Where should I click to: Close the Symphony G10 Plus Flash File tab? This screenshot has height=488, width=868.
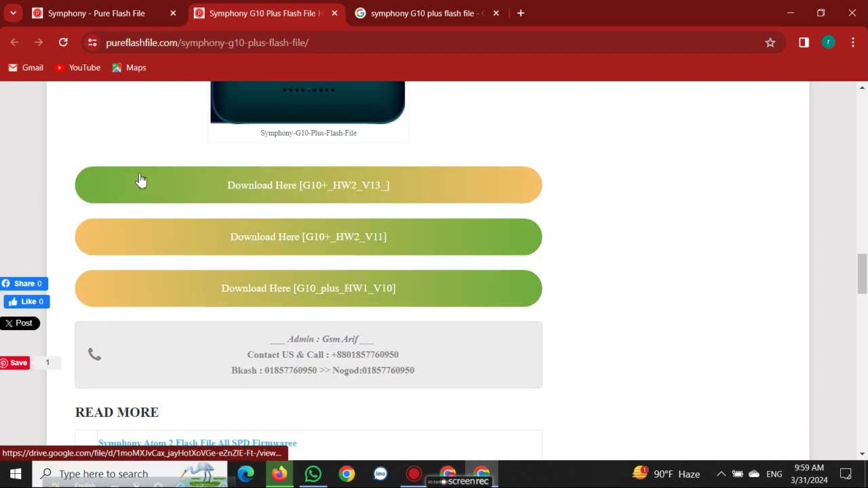pyautogui.click(x=334, y=13)
